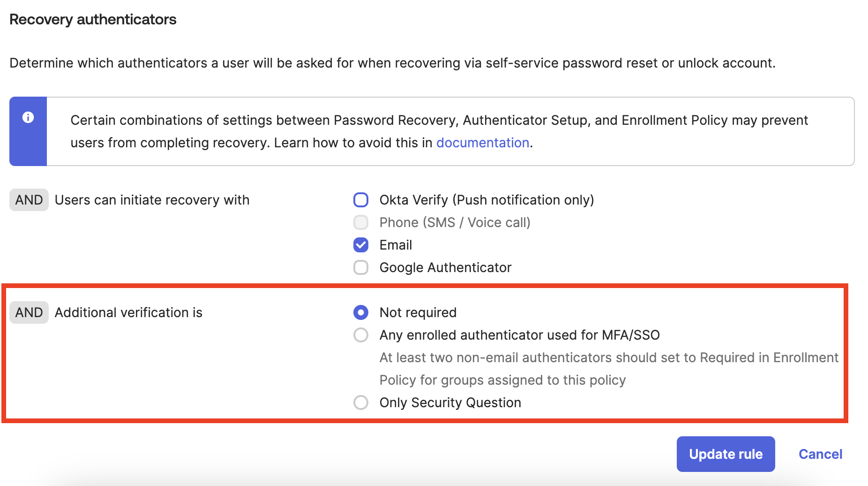Click the disabled Phone (SMS / Voice call) checkbox
The width and height of the screenshot is (868, 486).
pyautogui.click(x=361, y=222)
